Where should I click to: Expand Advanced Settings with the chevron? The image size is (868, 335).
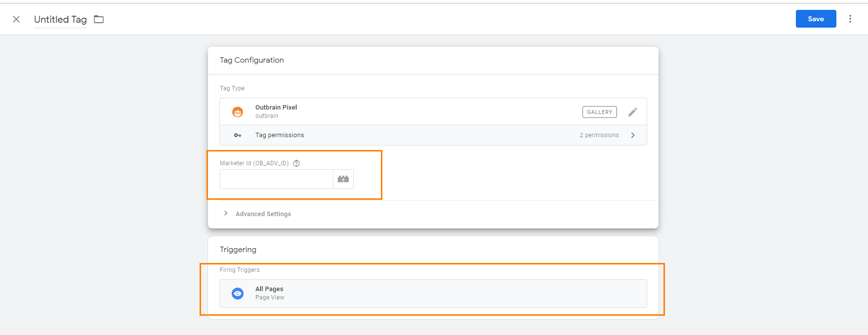point(226,214)
